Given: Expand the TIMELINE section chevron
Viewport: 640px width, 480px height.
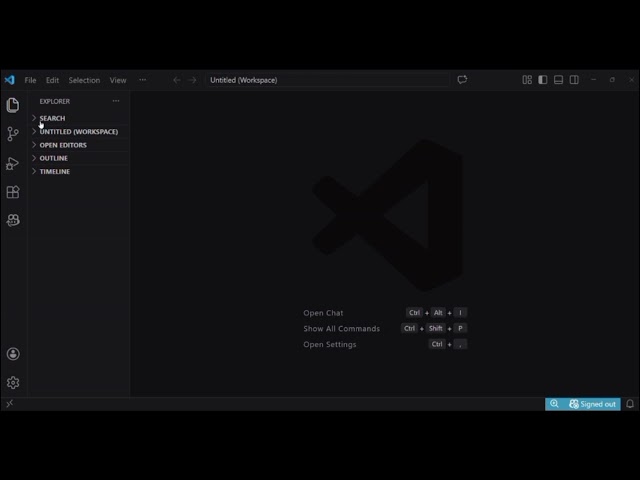Looking at the screenshot, I should [x=34, y=171].
